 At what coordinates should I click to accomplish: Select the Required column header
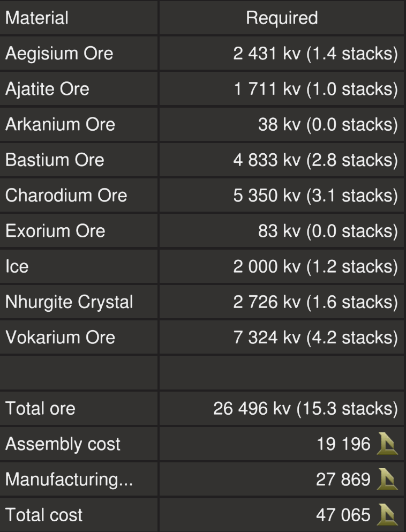coord(282,18)
